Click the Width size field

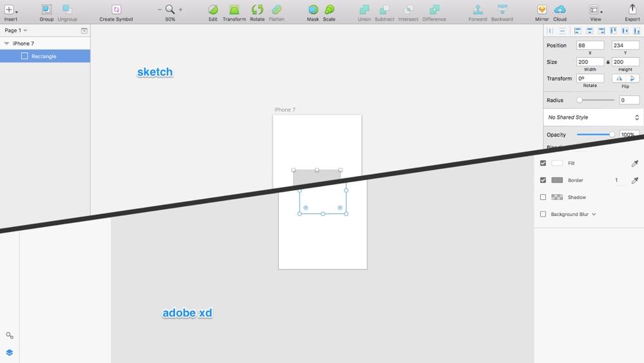tap(590, 62)
